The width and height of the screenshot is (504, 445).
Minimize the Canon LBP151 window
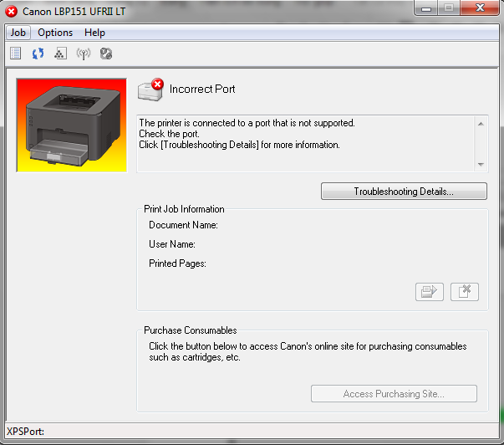point(426,8)
